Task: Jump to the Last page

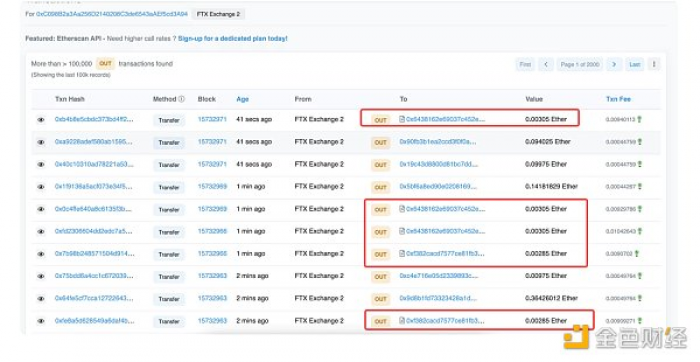Action: click(x=635, y=64)
